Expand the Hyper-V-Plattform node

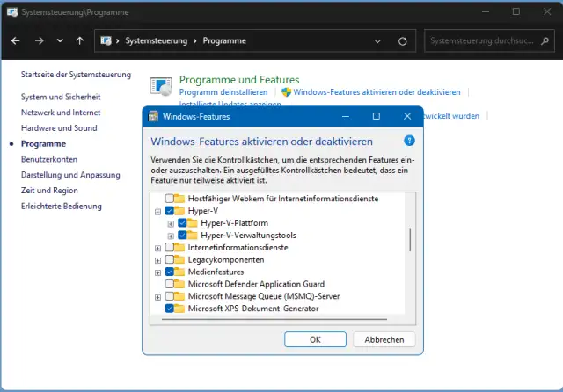click(x=171, y=224)
